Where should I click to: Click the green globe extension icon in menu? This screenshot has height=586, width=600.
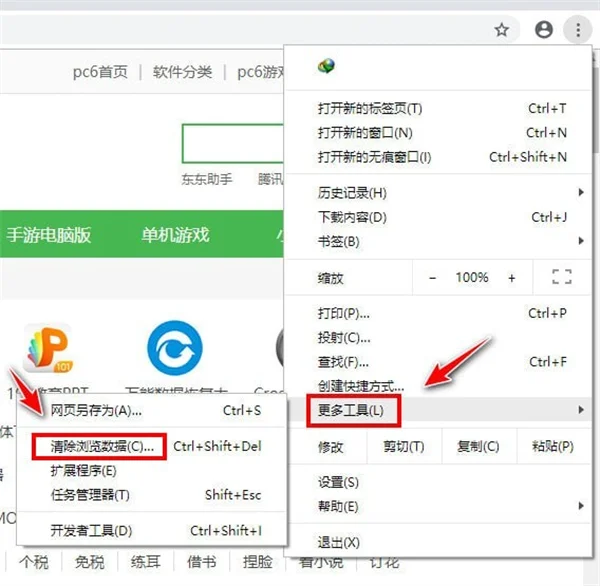[326, 66]
